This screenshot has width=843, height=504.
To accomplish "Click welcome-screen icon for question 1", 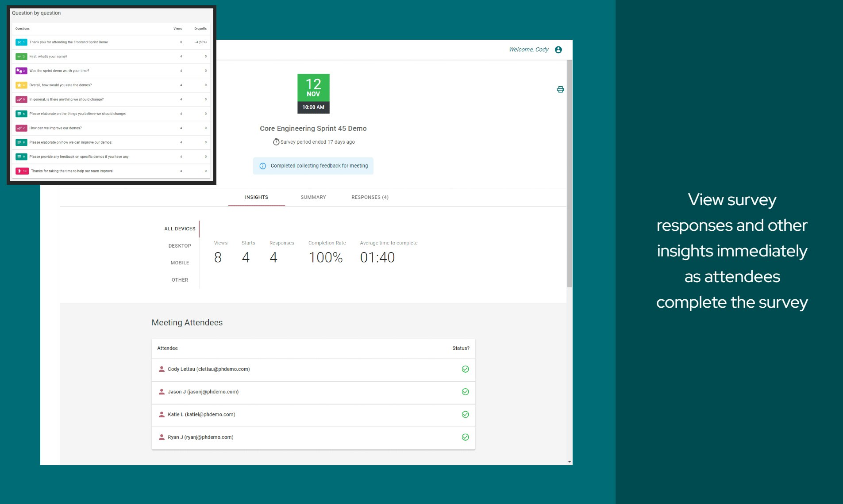I will coord(21,42).
